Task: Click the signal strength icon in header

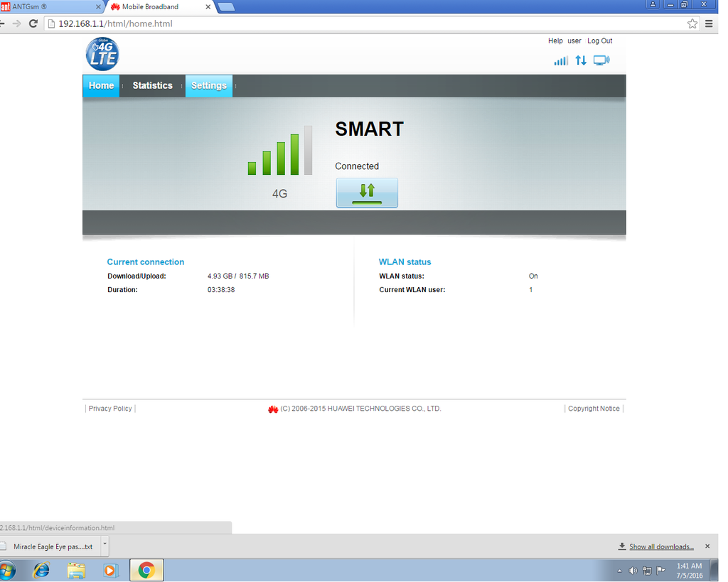Action: 561,61
